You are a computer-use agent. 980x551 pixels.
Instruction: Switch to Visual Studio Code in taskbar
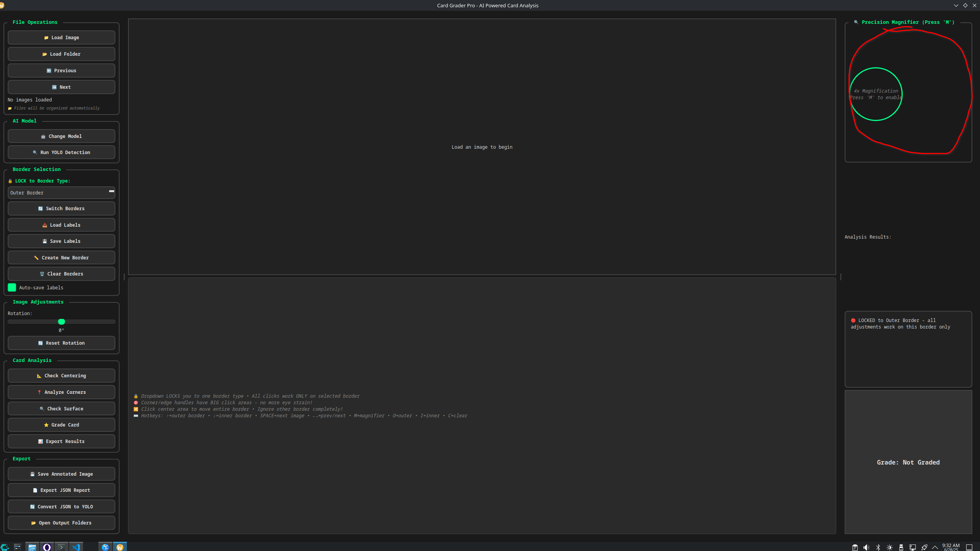(x=76, y=547)
